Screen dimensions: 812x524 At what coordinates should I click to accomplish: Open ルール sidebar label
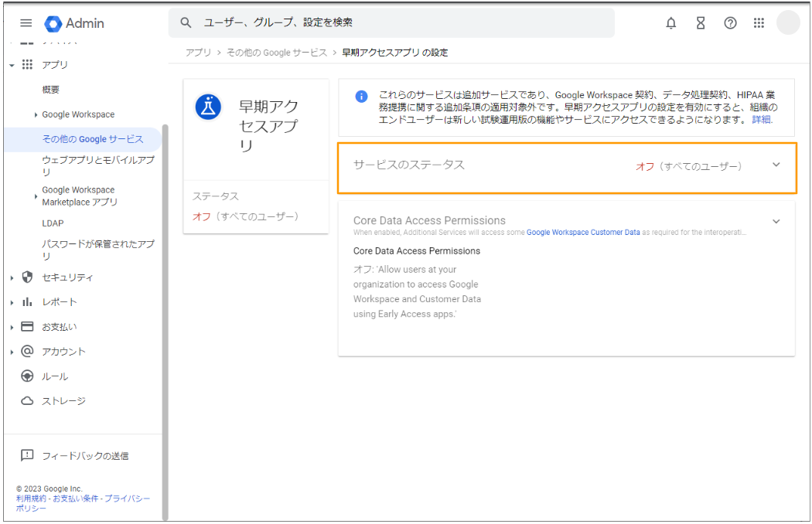click(55, 376)
